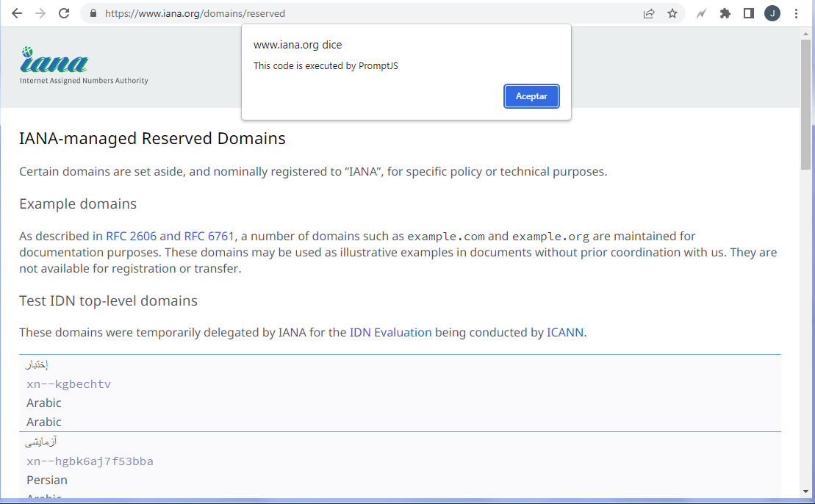Click the browser forward arrow

[40, 13]
